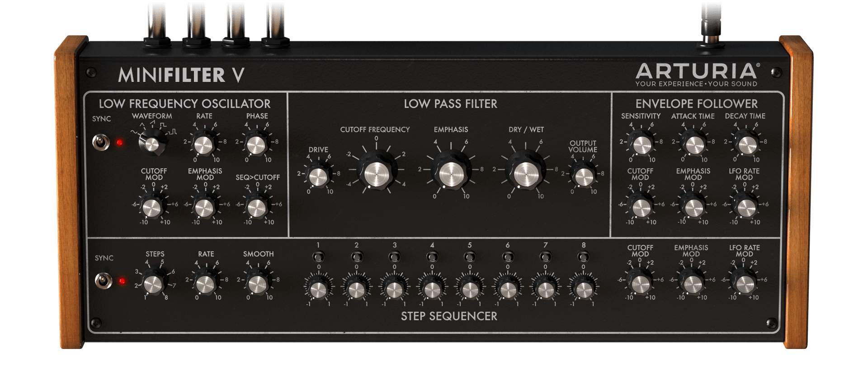Screen dimensions: 868x391
Task: Click the Step Sequencer label
Action: [x=449, y=316]
